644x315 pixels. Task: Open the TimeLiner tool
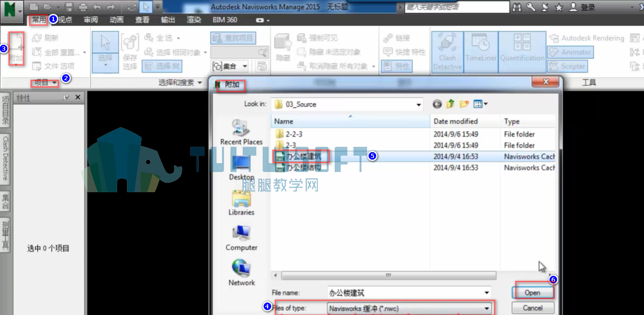pyautogui.click(x=480, y=52)
